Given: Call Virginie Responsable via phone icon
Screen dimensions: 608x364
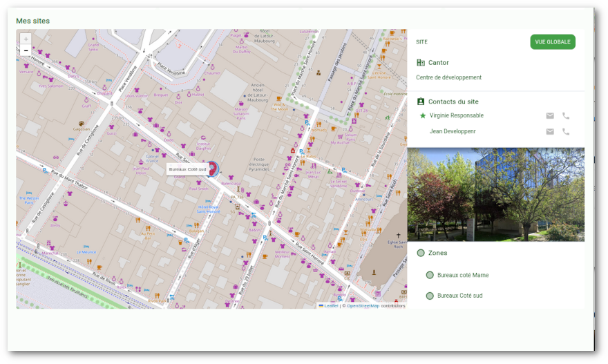Looking at the screenshot, I should tap(566, 116).
